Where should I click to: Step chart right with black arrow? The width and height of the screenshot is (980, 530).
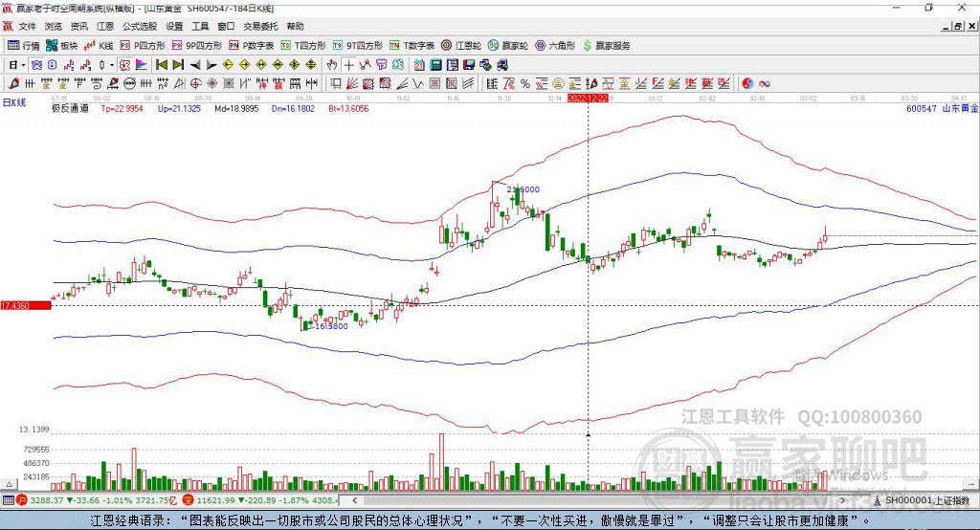212,65
